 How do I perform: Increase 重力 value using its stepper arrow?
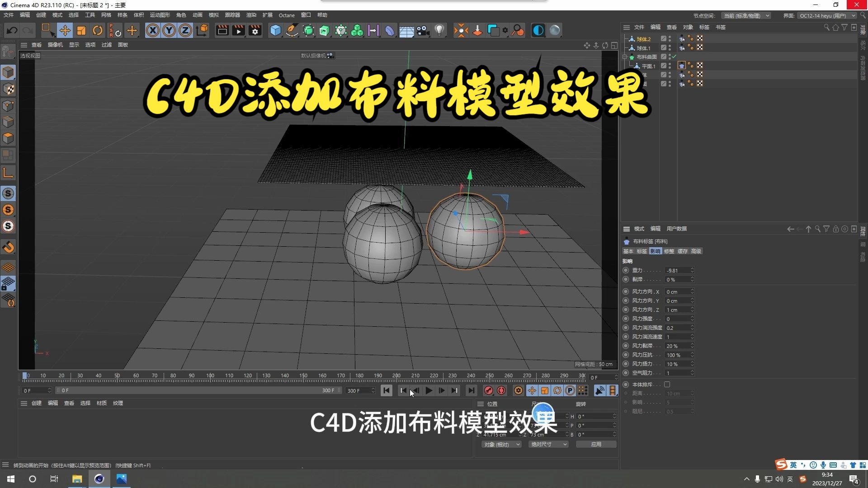pos(692,268)
